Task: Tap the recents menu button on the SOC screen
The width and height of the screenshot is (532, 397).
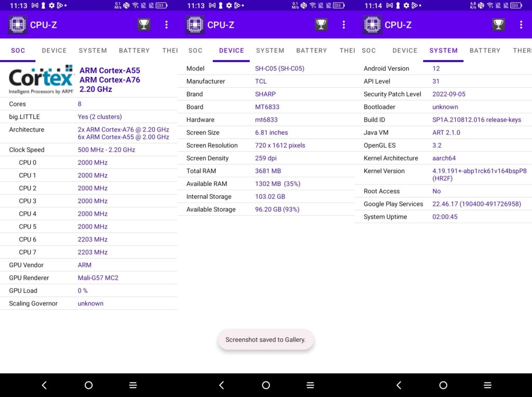Action: pyautogui.click(x=133, y=385)
